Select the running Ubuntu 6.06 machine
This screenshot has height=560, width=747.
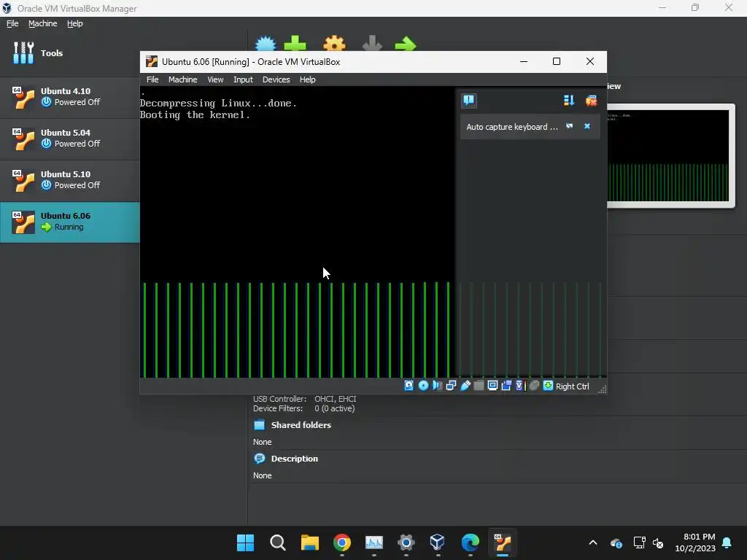[69, 222]
